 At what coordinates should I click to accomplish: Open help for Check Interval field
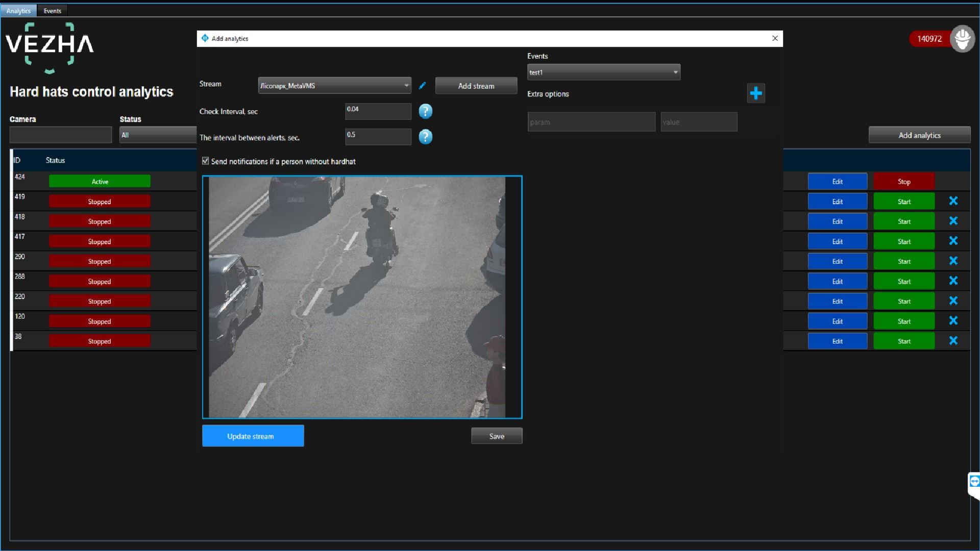tap(425, 111)
